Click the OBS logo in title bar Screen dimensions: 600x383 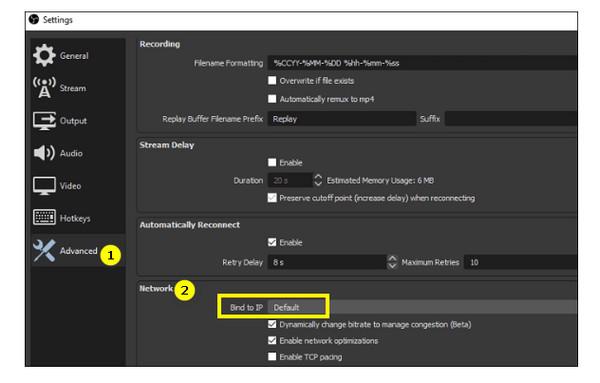click(x=34, y=19)
